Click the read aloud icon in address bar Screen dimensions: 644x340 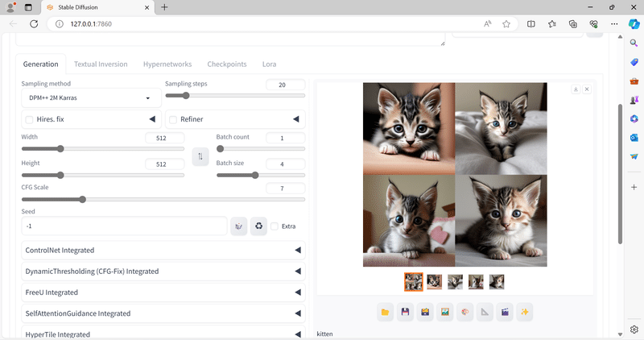pos(488,24)
